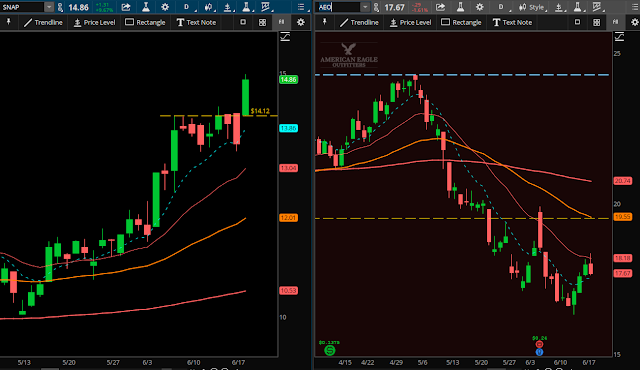Click the 6/17 date label on SNAP chart
The height and width of the screenshot is (370, 640).
(x=238, y=362)
